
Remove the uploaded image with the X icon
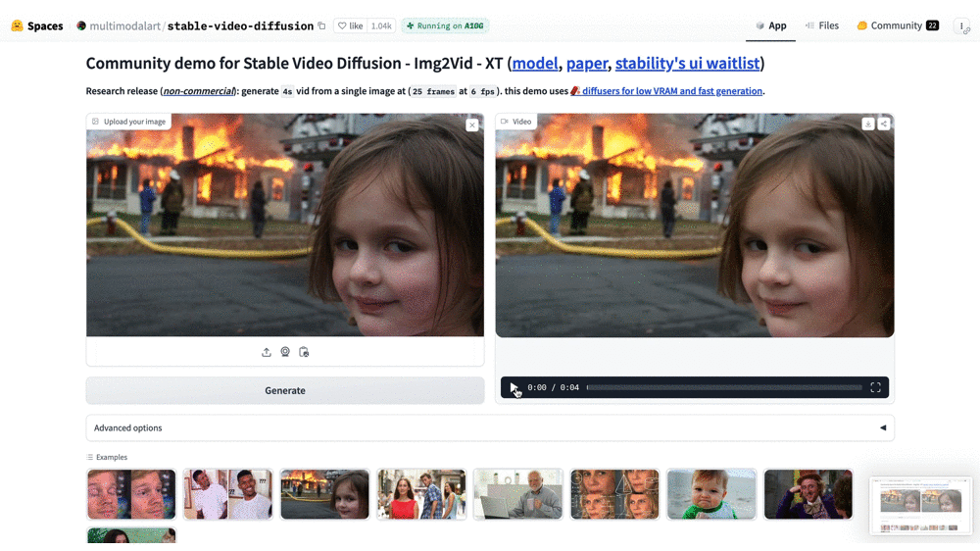pyautogui.click(x=472, y=125)
